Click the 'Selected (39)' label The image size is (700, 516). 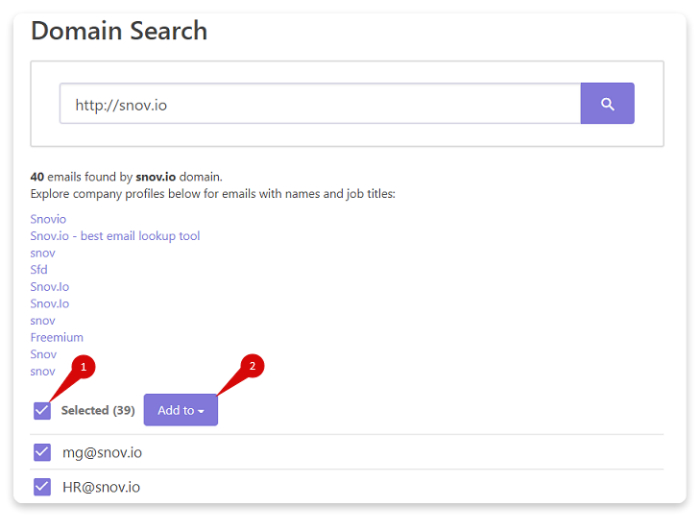click(98, 410)
